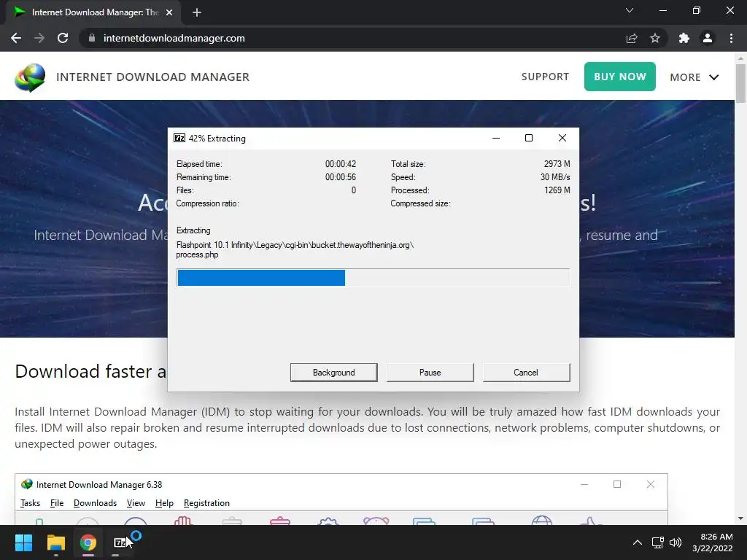This screenshot has width=747, height=560.
Task: Click the address bar URL
Action: 174,38
